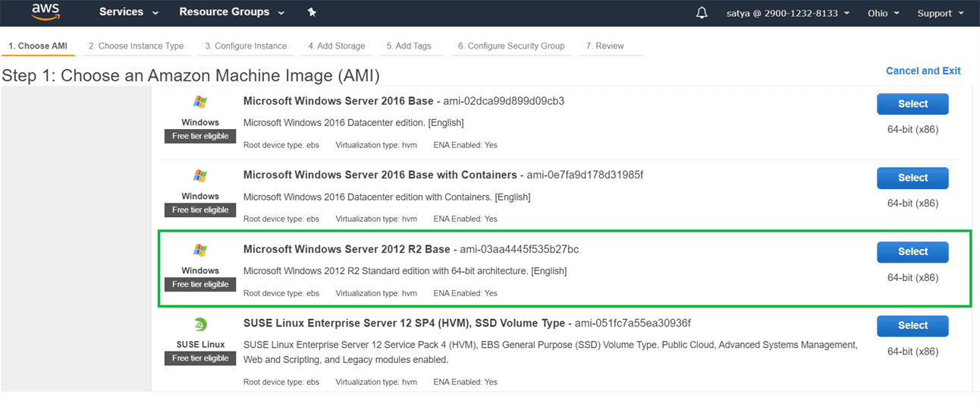980x407 pixels.
Task: Expand the Resource Groups dropdown
Action: [231, 12]
